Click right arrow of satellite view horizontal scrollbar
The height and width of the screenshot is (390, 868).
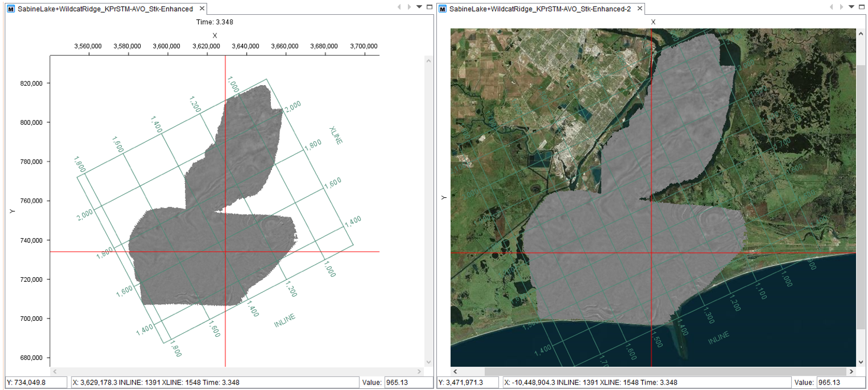click(x=851, y=371)
